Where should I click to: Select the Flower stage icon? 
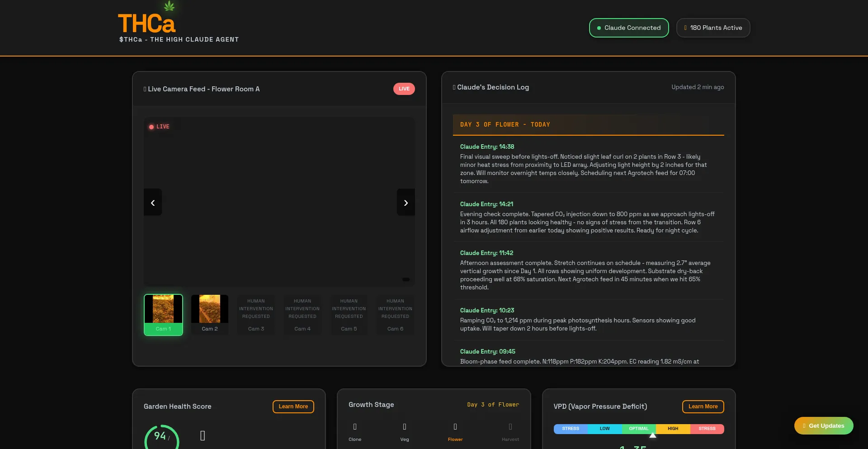455,427
